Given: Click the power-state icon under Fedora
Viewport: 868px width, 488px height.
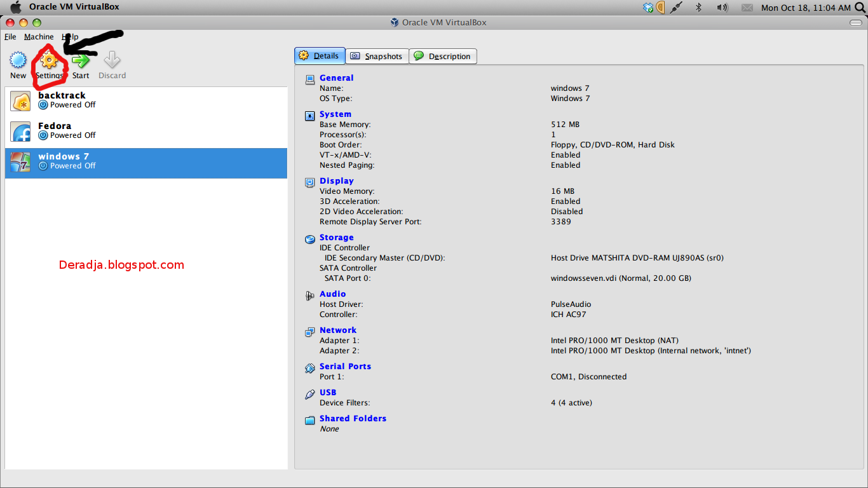Looking at the screenshot, I should coord(43,135).
